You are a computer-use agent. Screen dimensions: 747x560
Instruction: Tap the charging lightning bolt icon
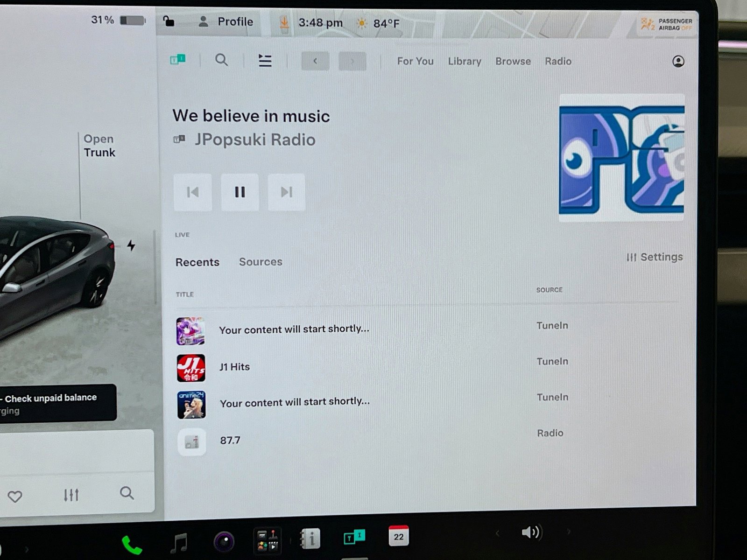(131, 245)
